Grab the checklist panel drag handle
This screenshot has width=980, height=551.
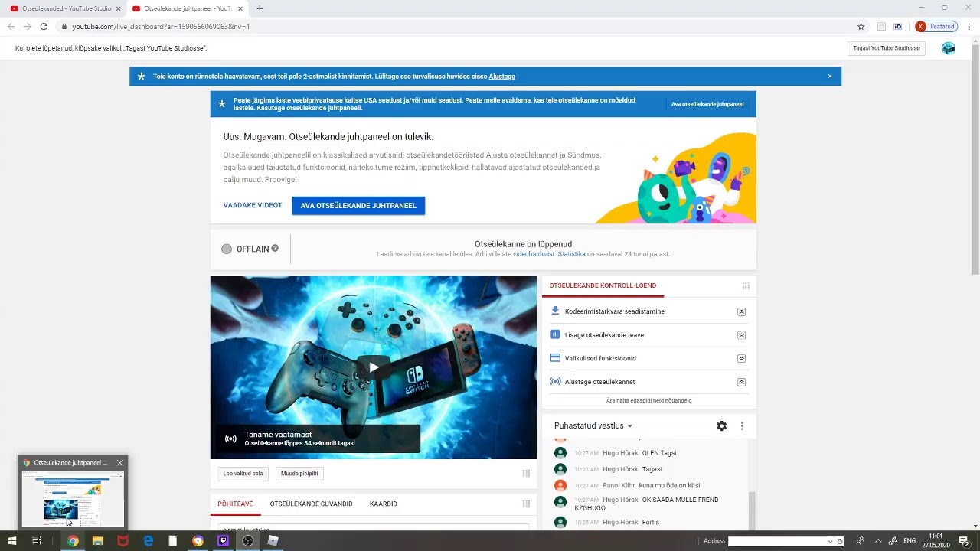745,285
